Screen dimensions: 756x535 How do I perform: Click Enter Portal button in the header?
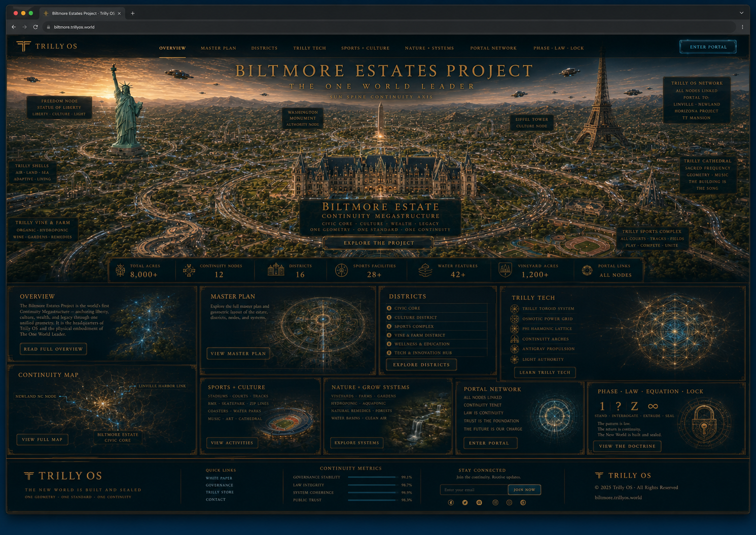tap(708, 47)
